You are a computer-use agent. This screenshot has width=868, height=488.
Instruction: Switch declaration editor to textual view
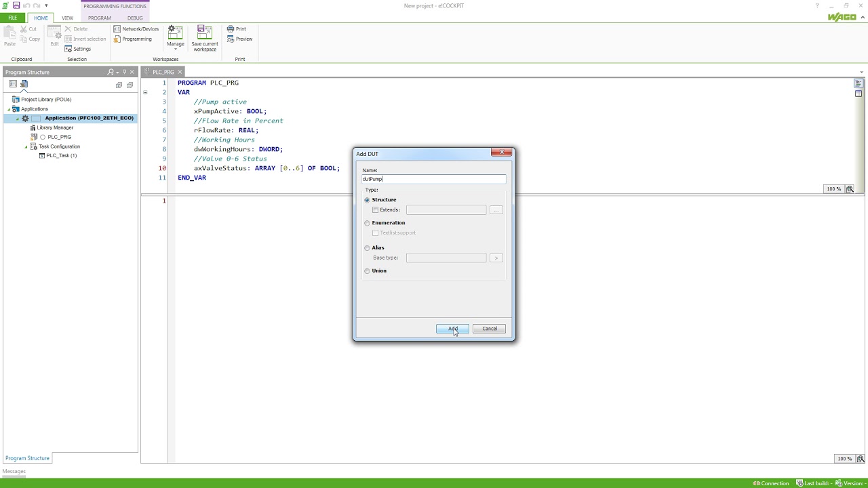pos(858,83)
